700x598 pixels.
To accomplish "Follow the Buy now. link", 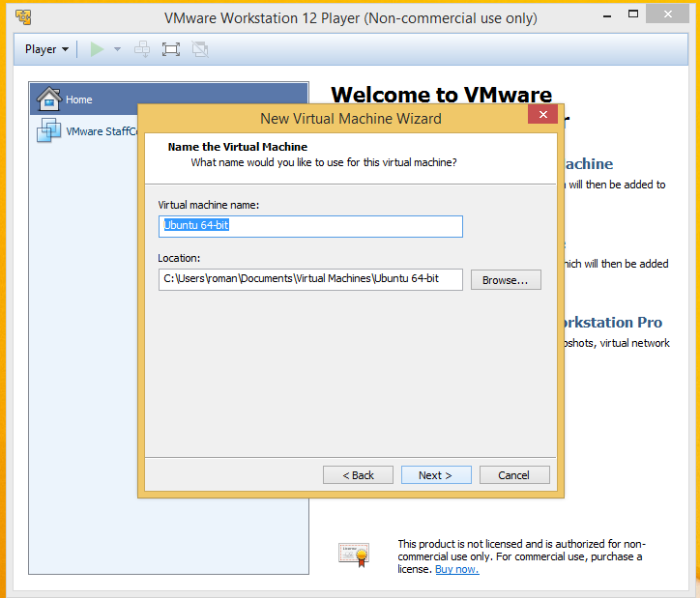I will (456, 569).
